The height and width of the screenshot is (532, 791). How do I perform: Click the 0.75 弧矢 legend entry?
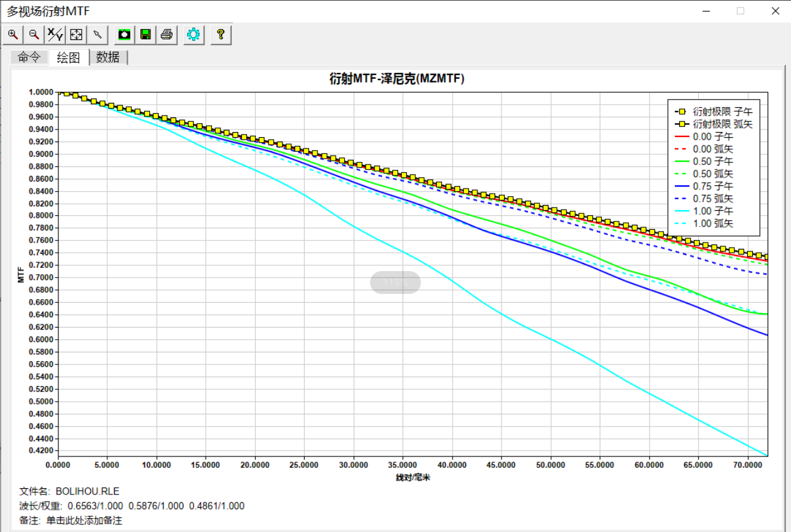[712, 199]
